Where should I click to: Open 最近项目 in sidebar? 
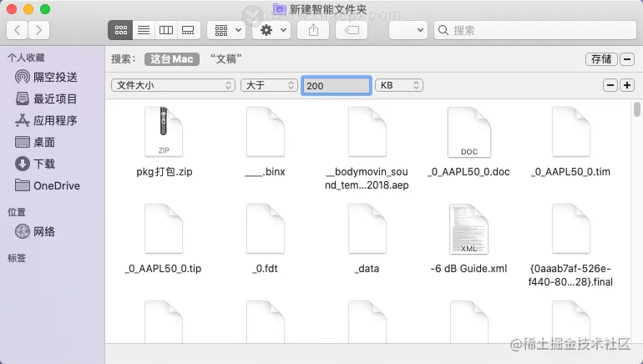coord(46,99)
